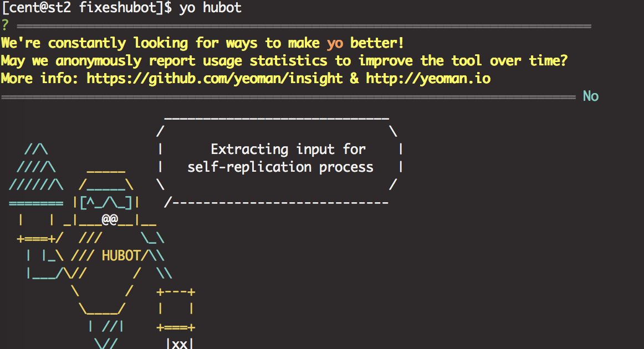
Task: Click the 'No' answer text
Action: click(x=591, y=96)
